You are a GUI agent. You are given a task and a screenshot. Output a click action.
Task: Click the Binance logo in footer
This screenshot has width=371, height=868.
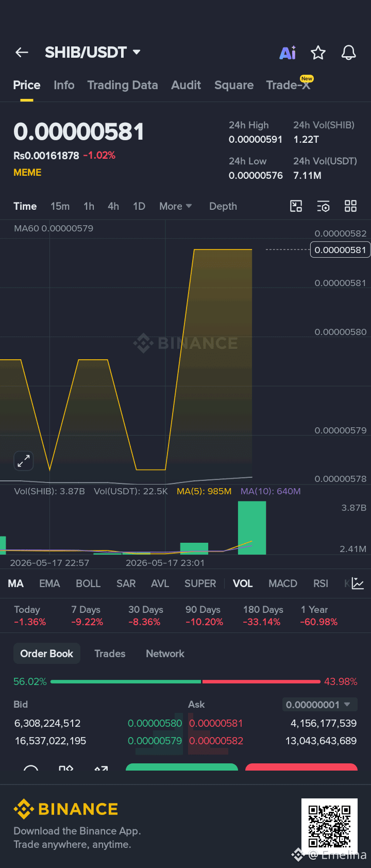65,809
